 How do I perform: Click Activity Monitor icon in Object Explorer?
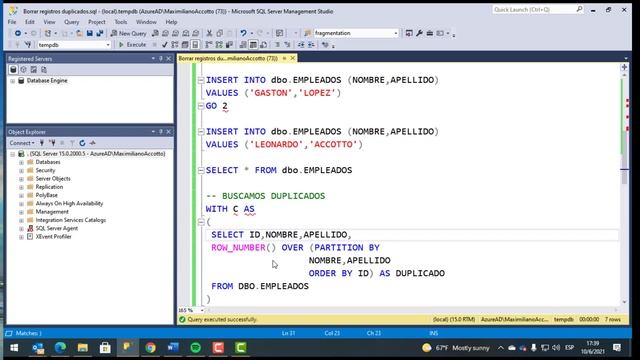click(93, 143)
